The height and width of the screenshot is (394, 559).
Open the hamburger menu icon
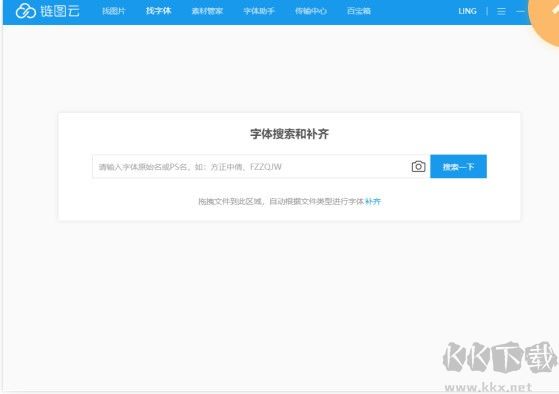tap(501, 11)
